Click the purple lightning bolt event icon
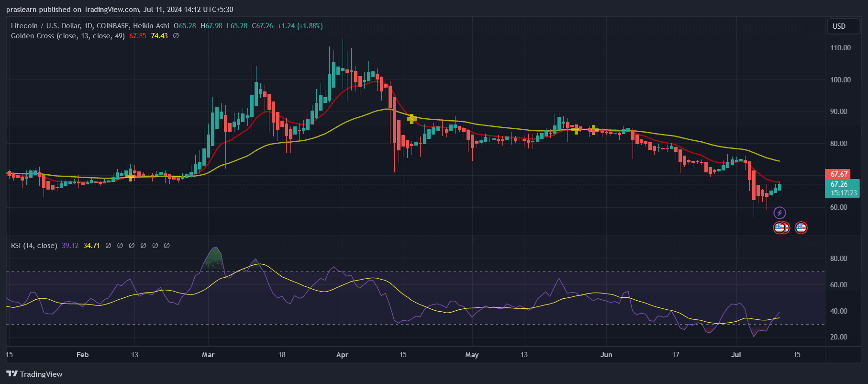The height and width of the screenshot is (384, 868). point(779,213)
